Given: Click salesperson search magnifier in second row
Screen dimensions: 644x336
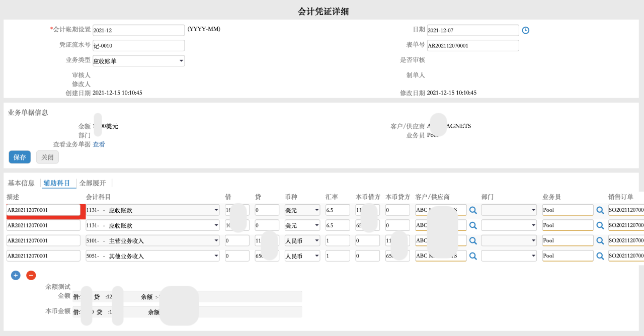Looking at the screenshot, I should point(600,225).
